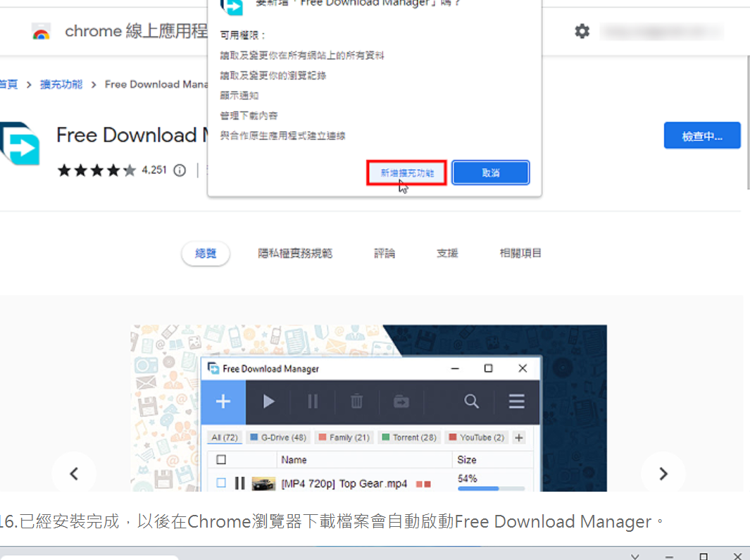Click the 'Free Download Manager' title in preview window

[x=270, y=368]
